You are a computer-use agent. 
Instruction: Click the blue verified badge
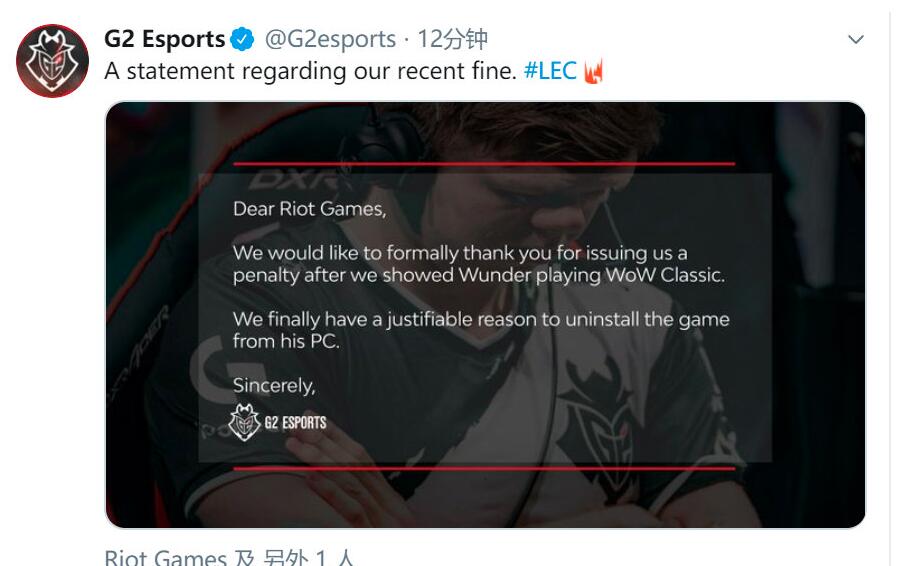click(x=242, y=40)
